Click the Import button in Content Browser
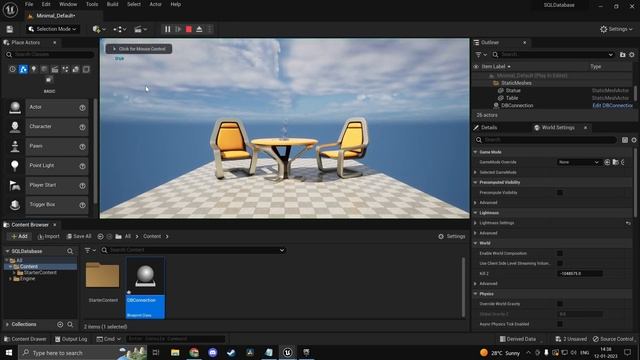This screenshot has width=640, height=360. (x=49, y=236)
